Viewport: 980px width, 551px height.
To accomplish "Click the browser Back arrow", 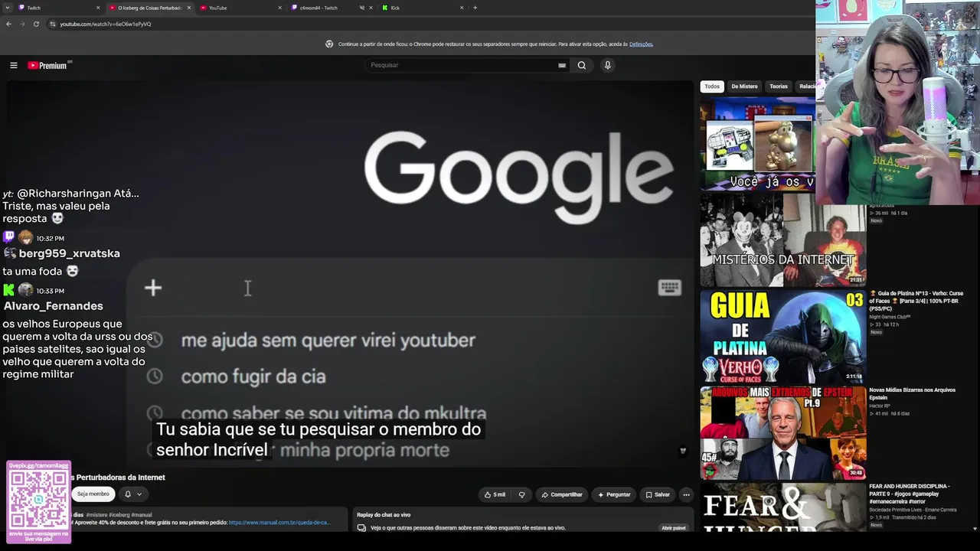I will point(8,24).
